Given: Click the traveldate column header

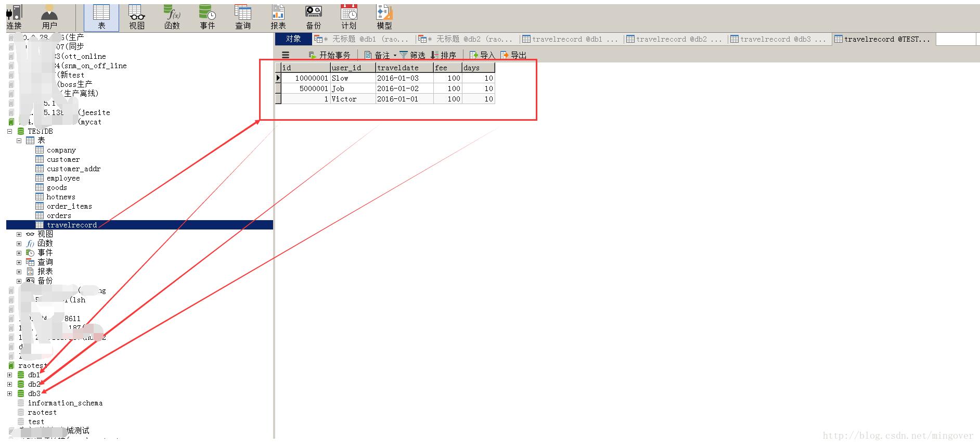Looking at the screenshot, I should coord(404,68).
